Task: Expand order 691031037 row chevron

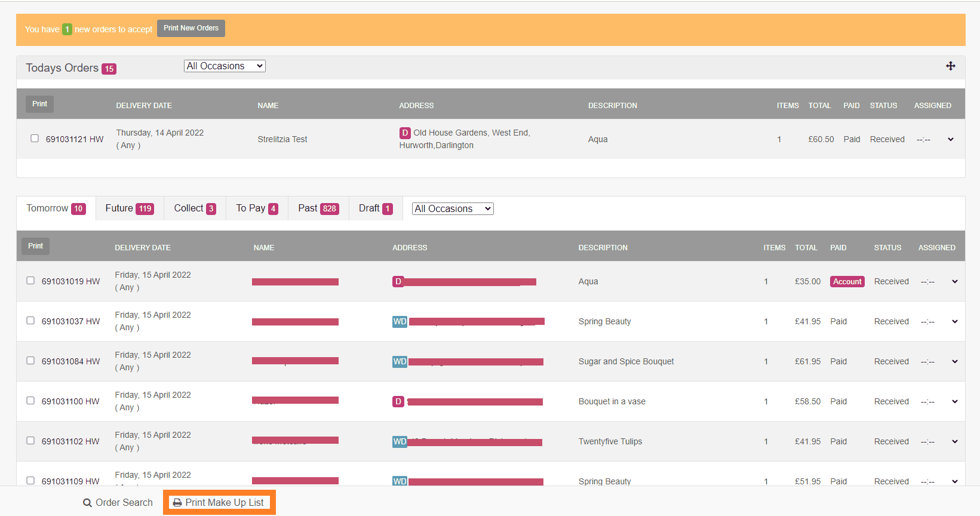Action: pos(955,321)
